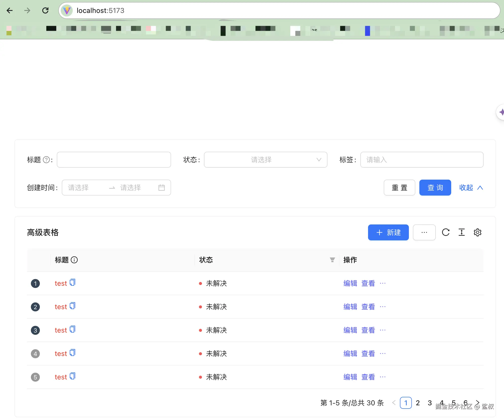Image resolution: width=504 pixels, height=420 pixels.
Task: Click calendar icon in 创建时间 picker
Action: [161, 188]
